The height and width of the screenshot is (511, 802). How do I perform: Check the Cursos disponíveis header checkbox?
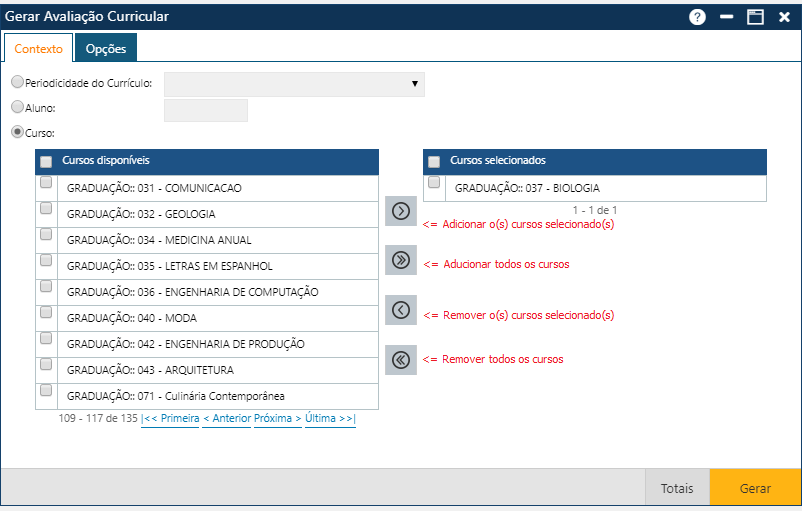(x=46, y=162)
